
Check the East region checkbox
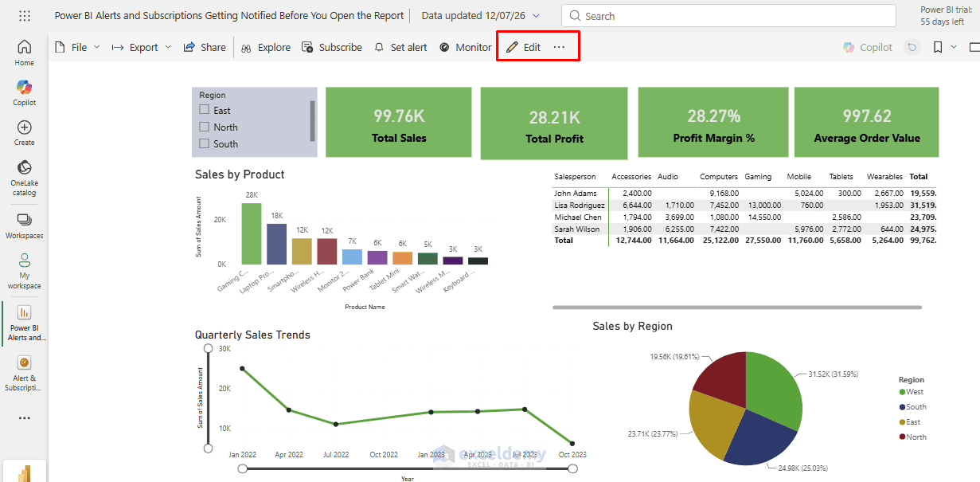click(x=205, y=111)
